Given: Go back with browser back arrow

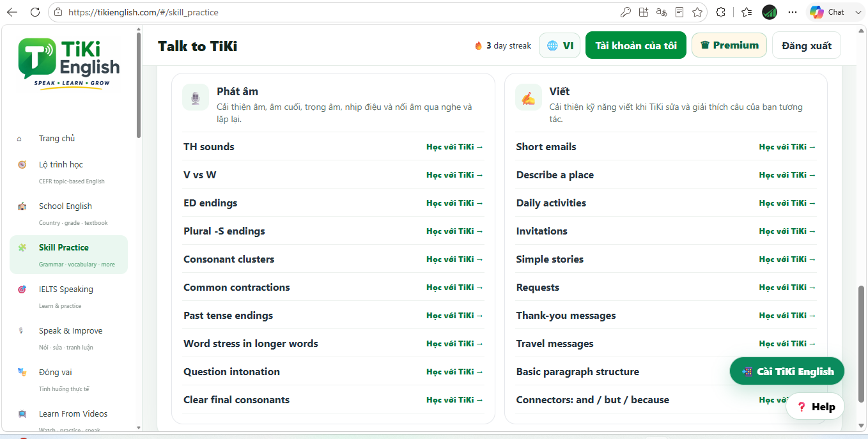Looking at the screenshot, I should pos(12,12).
